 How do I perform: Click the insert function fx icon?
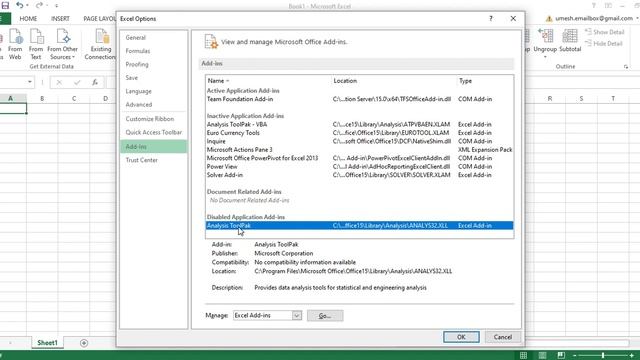[95, 82]
